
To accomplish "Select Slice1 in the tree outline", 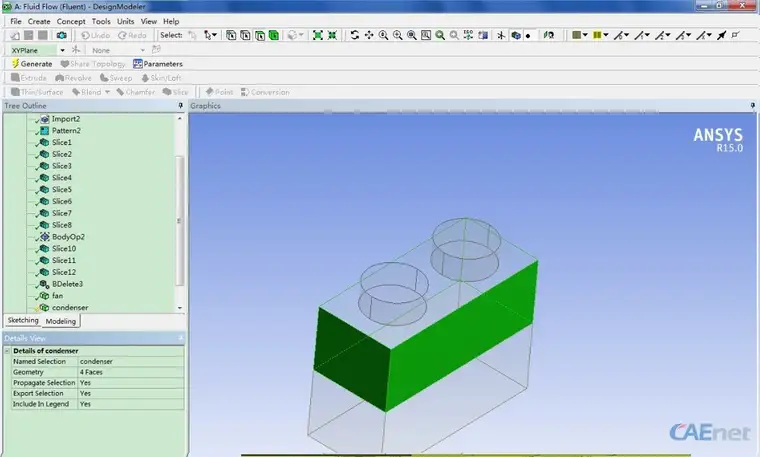I will click(62, 142).
